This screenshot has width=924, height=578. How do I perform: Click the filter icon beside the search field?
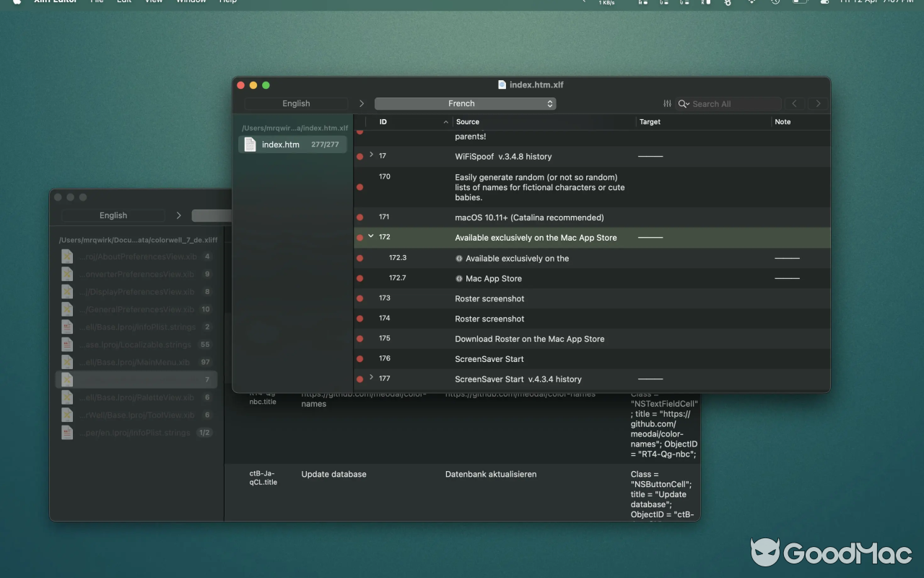click(x=667, y=103)
